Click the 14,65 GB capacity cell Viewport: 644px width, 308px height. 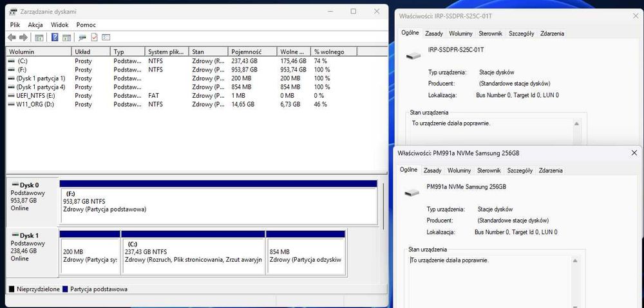(243, 105)
